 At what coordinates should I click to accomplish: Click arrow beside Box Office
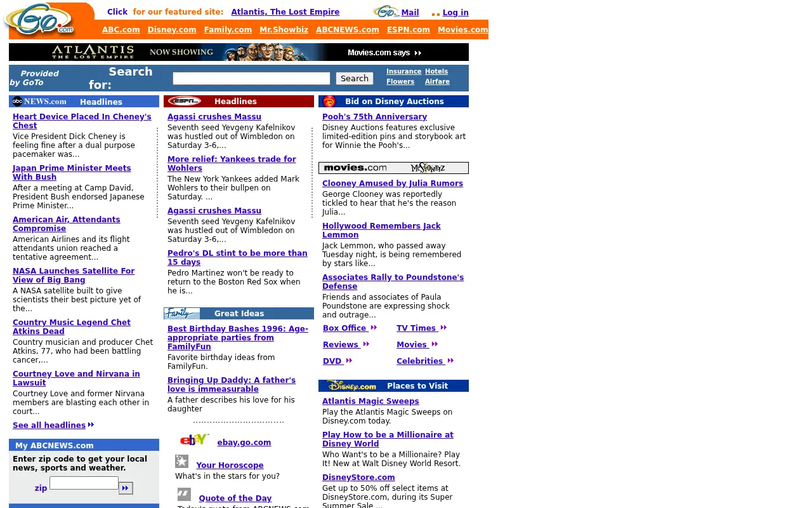374,328
